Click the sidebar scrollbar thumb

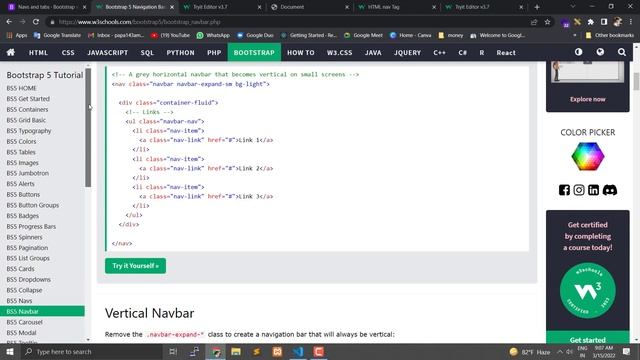(88, 128)
